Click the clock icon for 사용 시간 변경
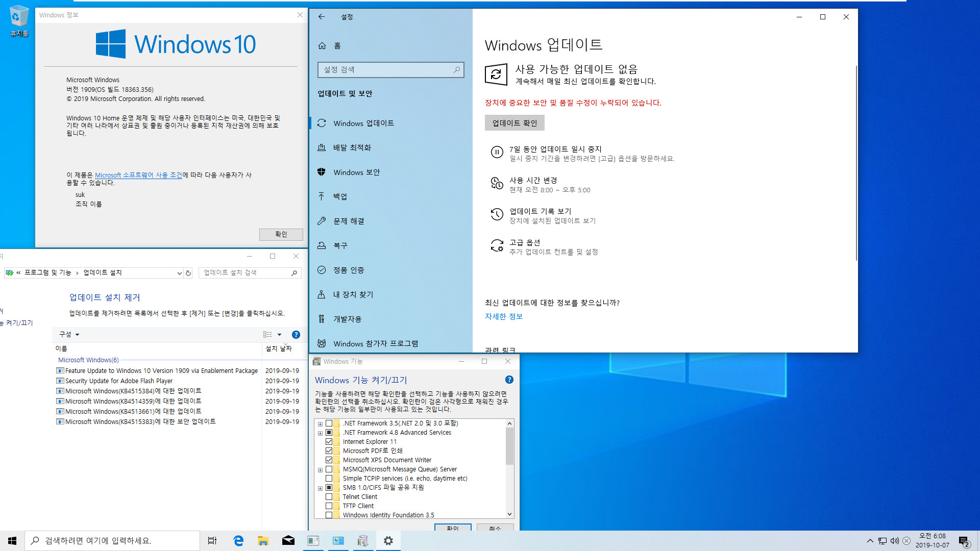The image size is (980, 551). (x=497, y=183)
